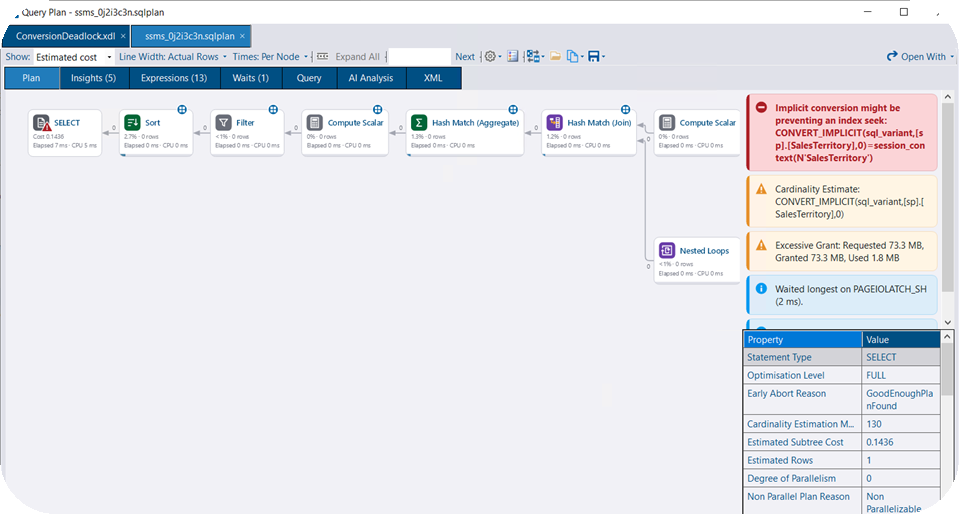Click the Open With arrow icon
Viewport: 960px width, 515px height.
coord(892,56)
